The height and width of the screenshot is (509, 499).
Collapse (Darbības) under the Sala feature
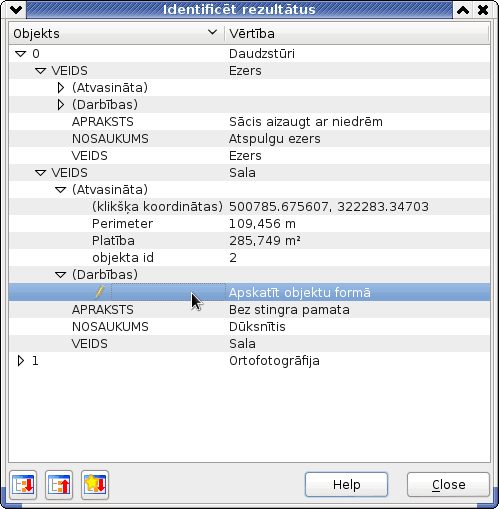pos(61,275)
